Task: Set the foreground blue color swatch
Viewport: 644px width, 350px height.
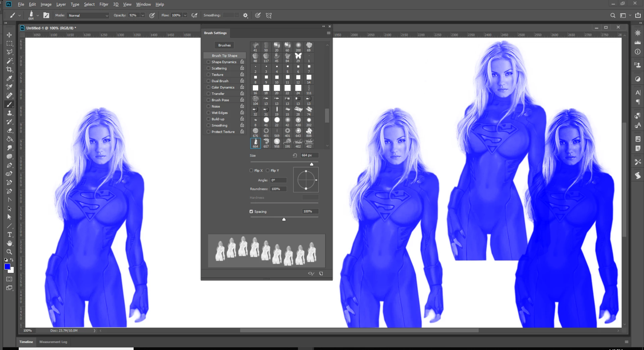Action: click(x=7, y=267)
